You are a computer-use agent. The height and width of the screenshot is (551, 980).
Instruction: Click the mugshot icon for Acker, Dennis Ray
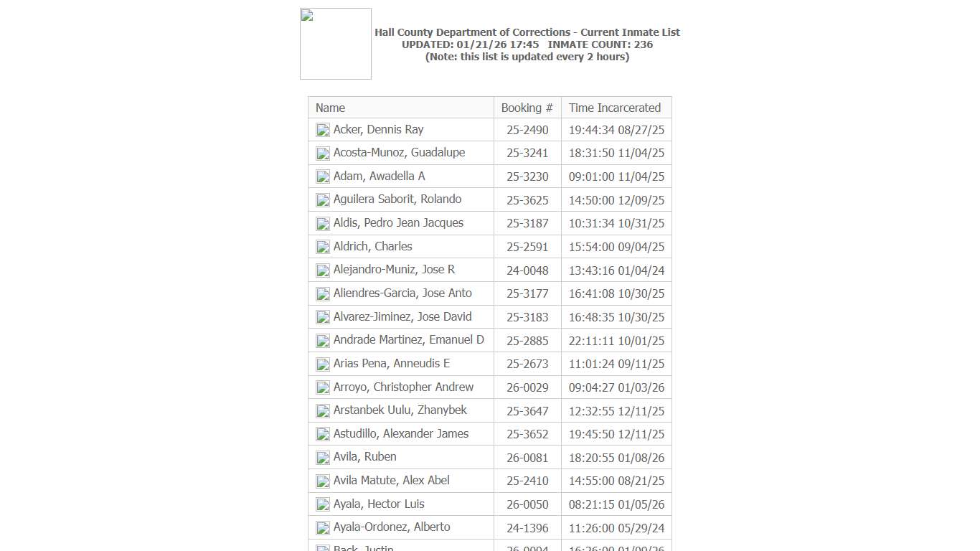[322, 130]
